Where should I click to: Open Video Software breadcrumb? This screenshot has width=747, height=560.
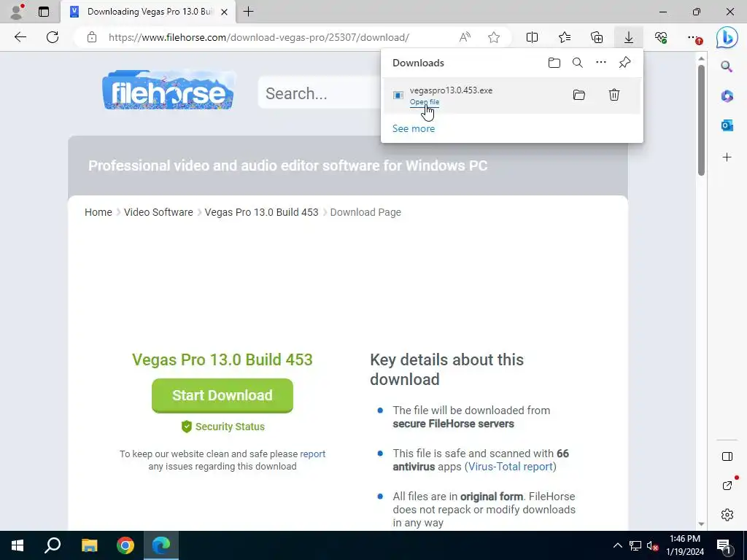click(x=158, y=212)
